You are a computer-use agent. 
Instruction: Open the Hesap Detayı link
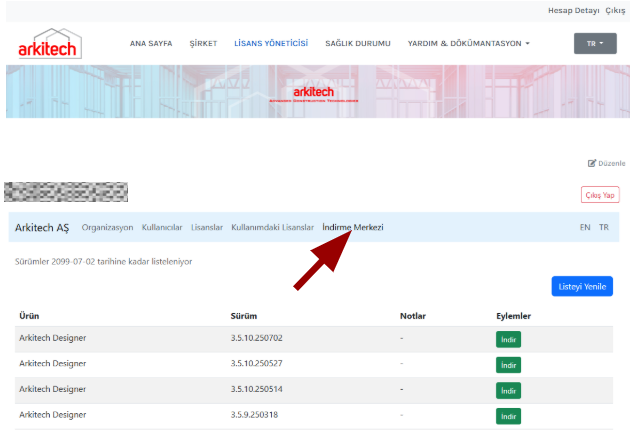pos(573,10)
